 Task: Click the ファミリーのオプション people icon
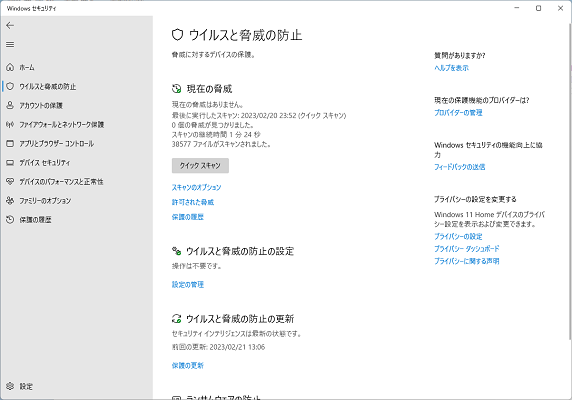[x=10, y=201]
